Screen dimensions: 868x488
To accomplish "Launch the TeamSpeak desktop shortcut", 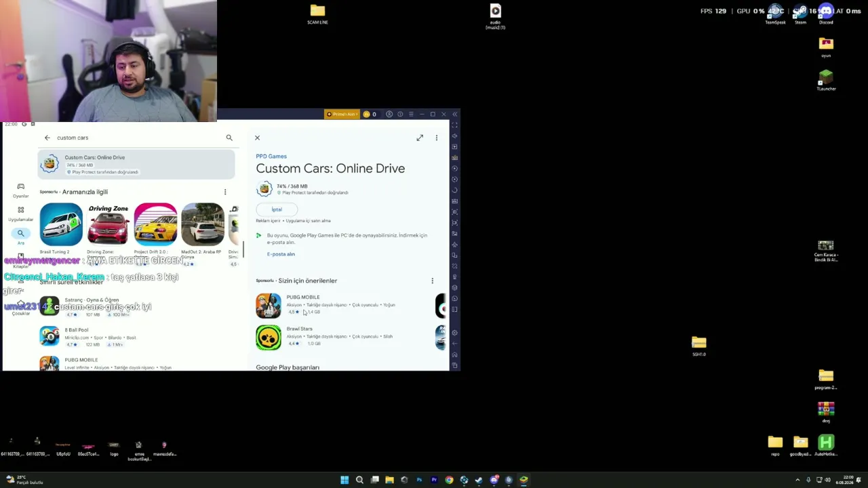I will tap(776, 14).
